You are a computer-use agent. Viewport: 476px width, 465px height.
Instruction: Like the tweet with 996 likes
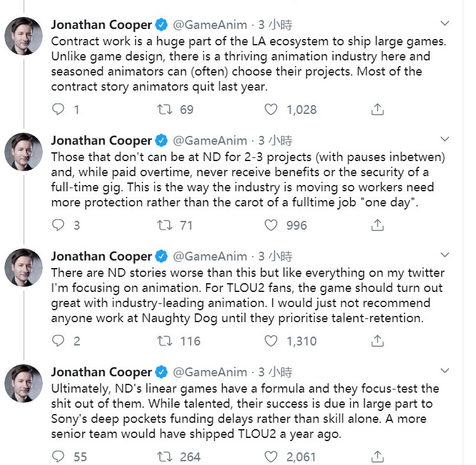coord(271,225)
